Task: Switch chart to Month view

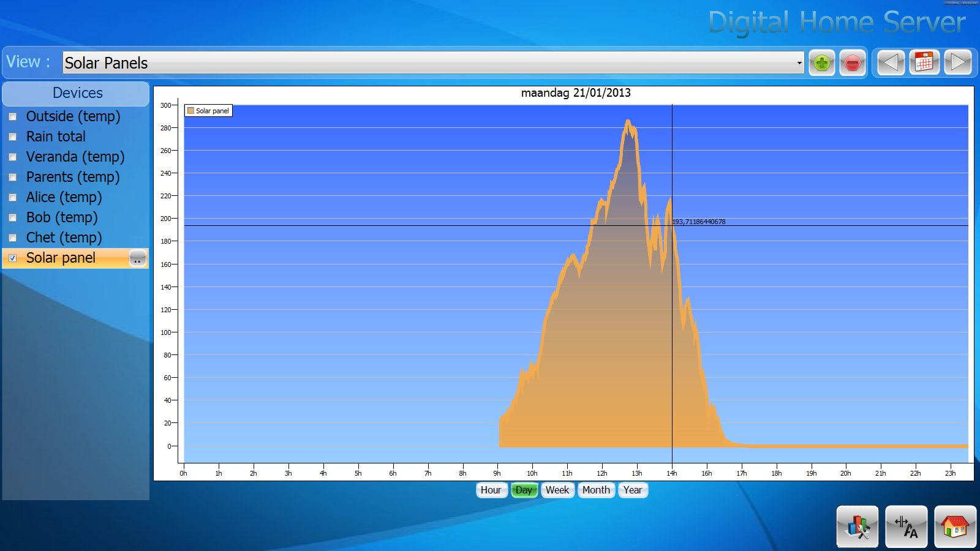Action: (596, 490)
